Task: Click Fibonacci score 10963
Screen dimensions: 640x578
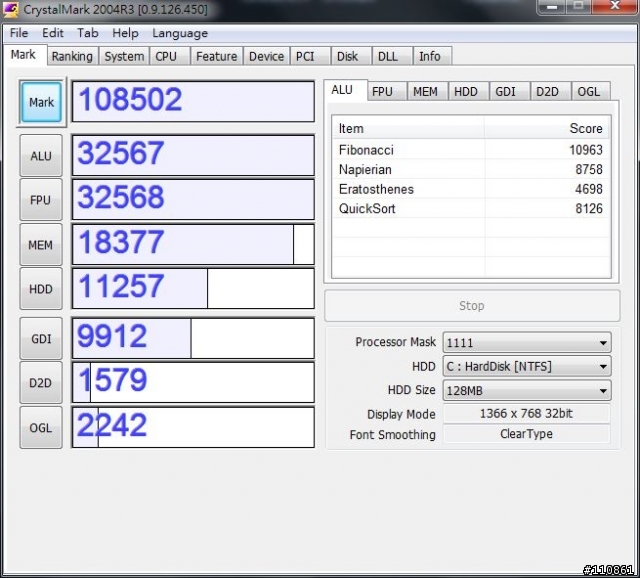Action: [x=586, y=150]
